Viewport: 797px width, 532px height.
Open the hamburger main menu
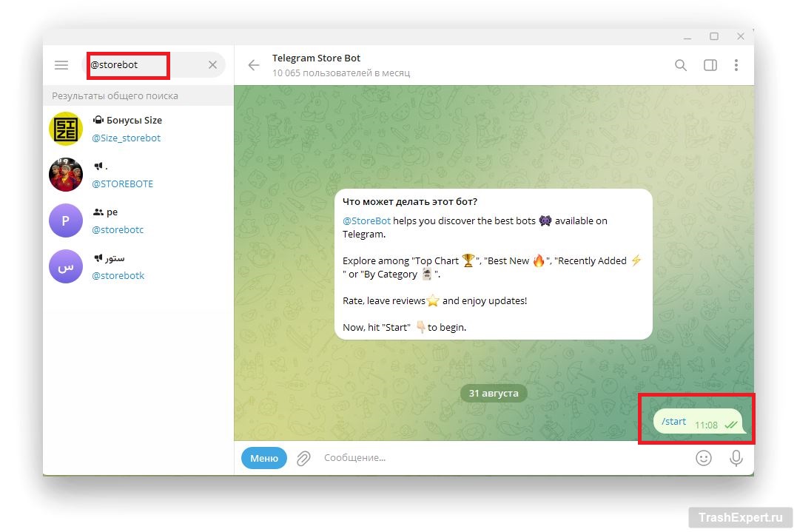[x=61, y=65]
